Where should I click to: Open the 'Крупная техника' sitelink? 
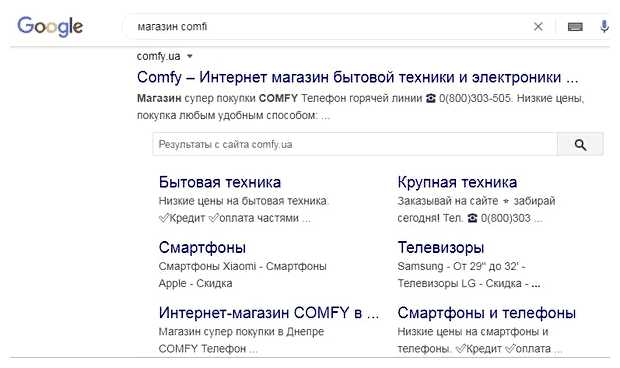tap(457, 182)
